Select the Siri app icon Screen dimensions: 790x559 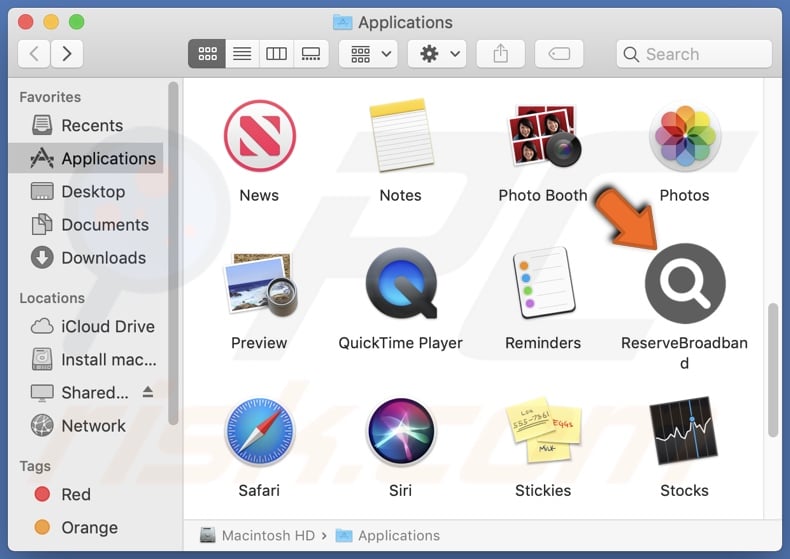[401, 431]
